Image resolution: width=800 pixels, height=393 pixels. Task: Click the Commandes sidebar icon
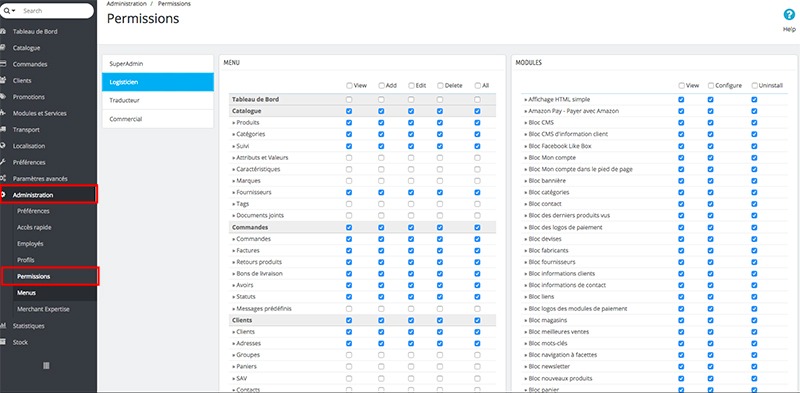[3, 64]
